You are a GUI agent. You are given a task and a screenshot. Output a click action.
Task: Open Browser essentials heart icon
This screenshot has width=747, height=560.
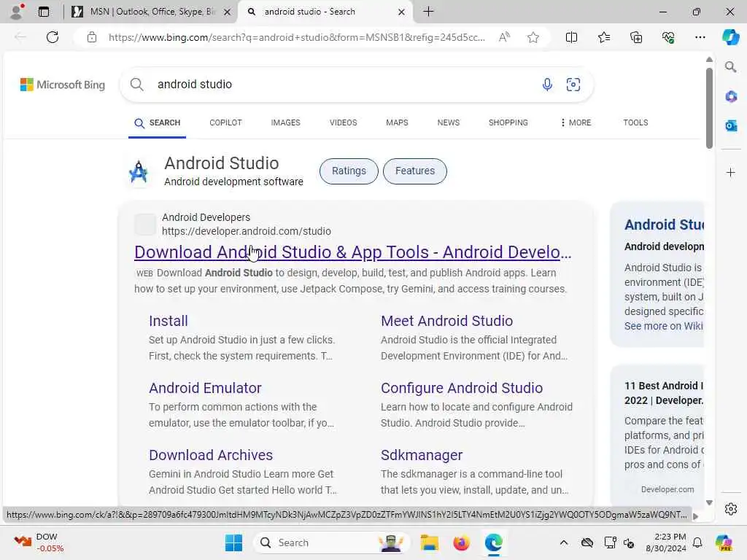click(668, 37)
